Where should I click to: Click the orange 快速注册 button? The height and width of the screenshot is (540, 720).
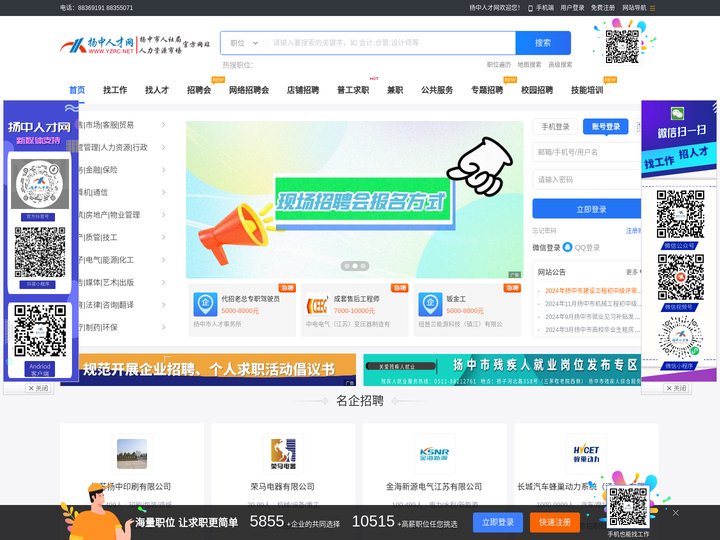(555, 522)
